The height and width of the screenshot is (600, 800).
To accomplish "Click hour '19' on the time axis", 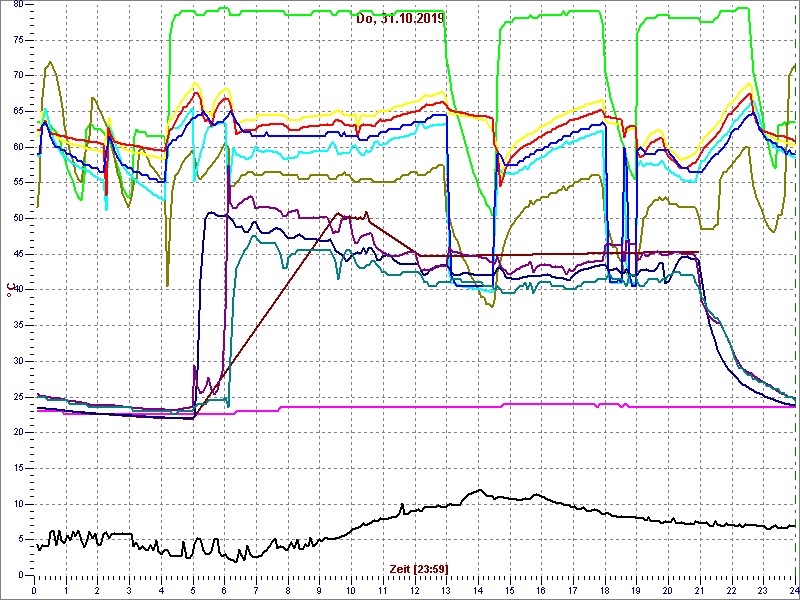I will [x=636, y=590].
